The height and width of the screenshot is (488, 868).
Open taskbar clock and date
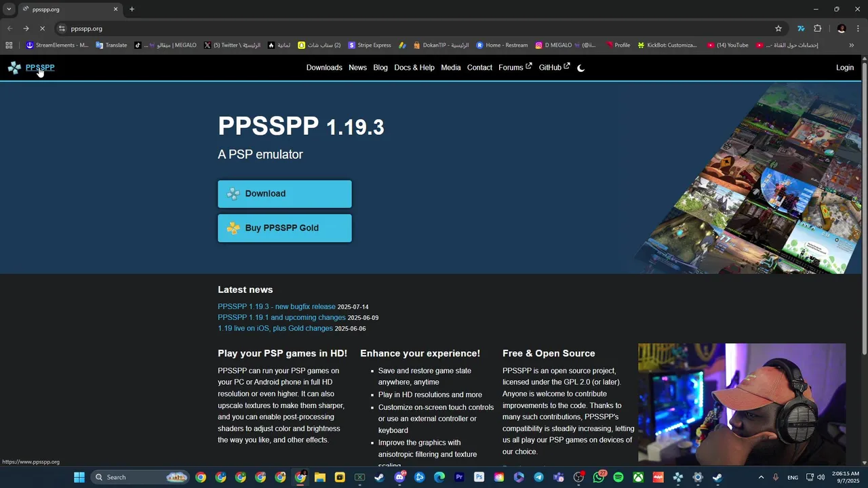[846, 477]
